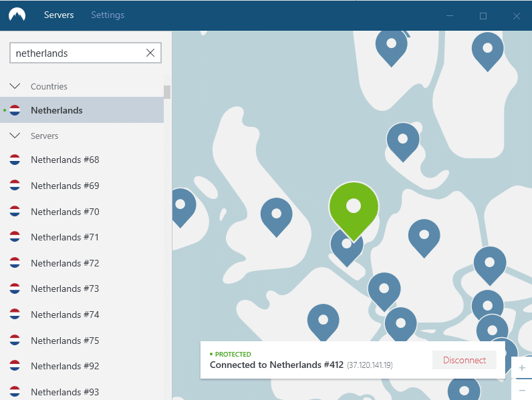Minimize the NordVPN window

click(450, 15)
